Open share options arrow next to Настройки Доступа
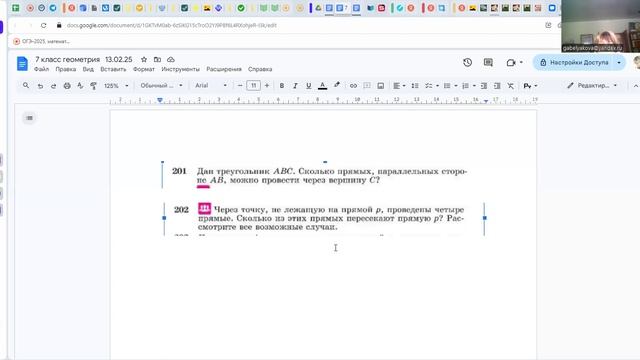The image size is (640, 360). [619, 62]
